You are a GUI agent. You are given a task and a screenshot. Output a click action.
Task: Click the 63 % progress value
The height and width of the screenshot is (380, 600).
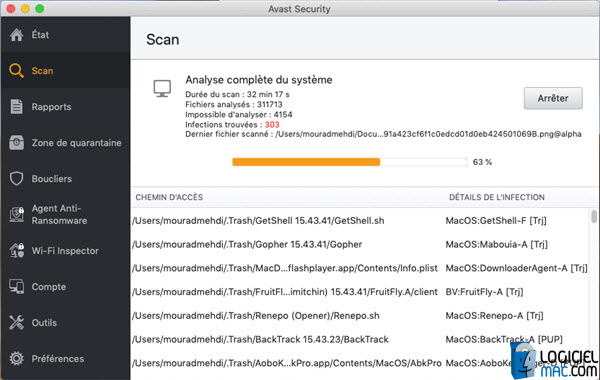coord(482,162)
